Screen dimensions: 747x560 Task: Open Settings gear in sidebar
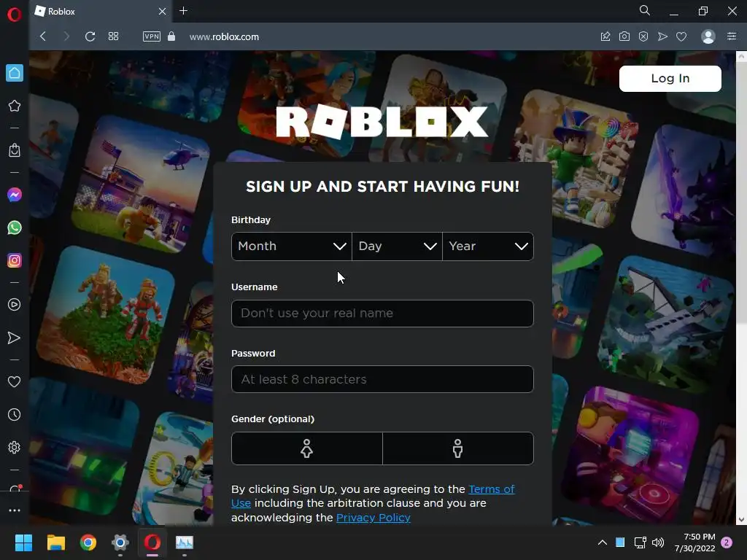15,448
